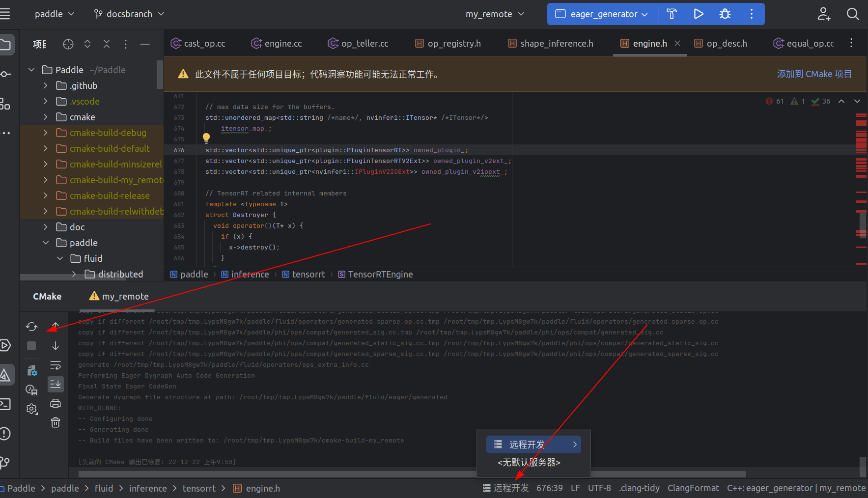Open Search Everywhere magnifier
This screenshot has width=868, height=498.
coord(853,14)
